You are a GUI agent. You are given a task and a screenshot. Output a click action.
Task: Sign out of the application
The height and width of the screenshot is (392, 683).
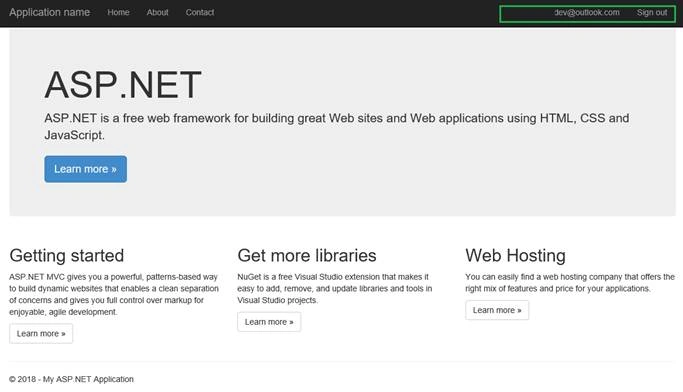[x=652, y=12]
